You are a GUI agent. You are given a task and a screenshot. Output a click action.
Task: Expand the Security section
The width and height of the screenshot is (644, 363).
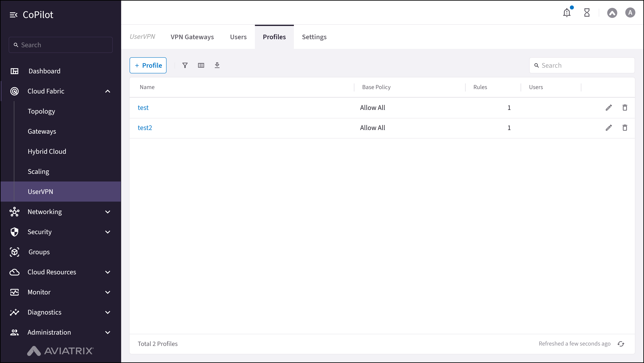pos(107,232)
